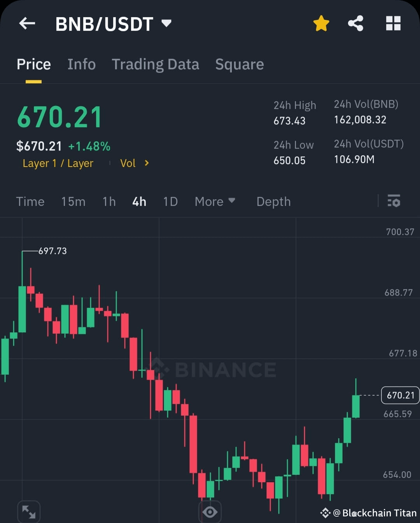Switch to the Trading Data tab

click(156, 64)
